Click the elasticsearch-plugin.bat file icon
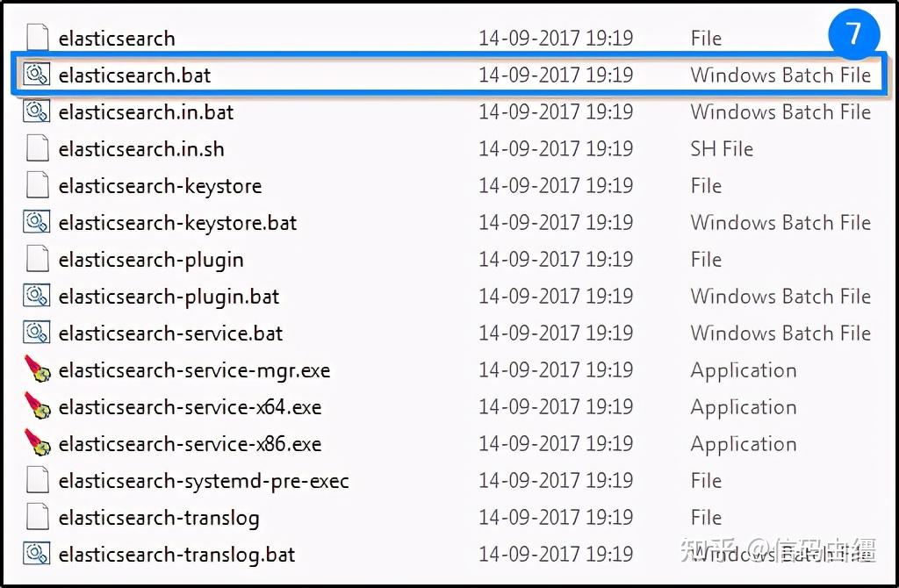Viewport: 899px width, 588px height. click(36, 296)
